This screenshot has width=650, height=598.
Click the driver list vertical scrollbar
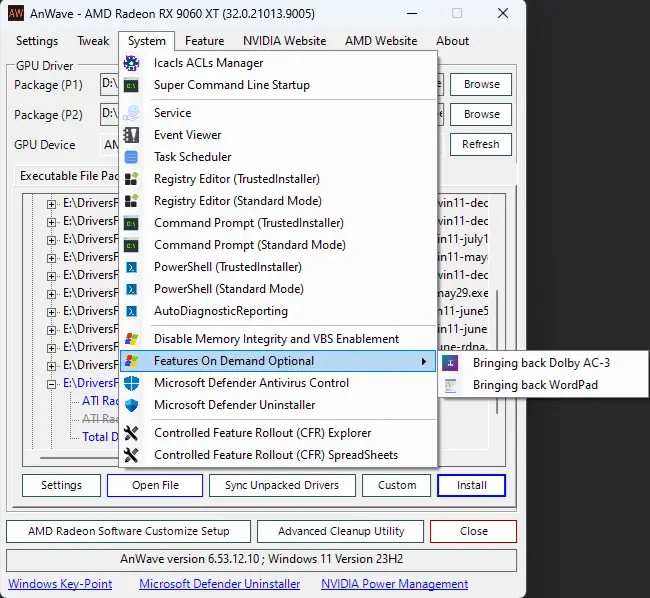point(497,351)
